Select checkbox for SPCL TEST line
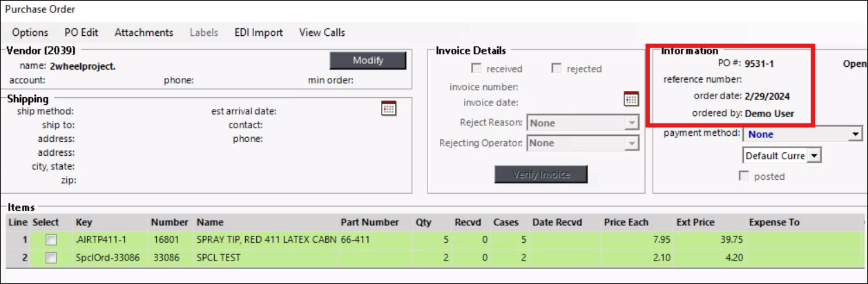Image resolution: width=868 pixels, height=284 pixels. click(51, 257)
